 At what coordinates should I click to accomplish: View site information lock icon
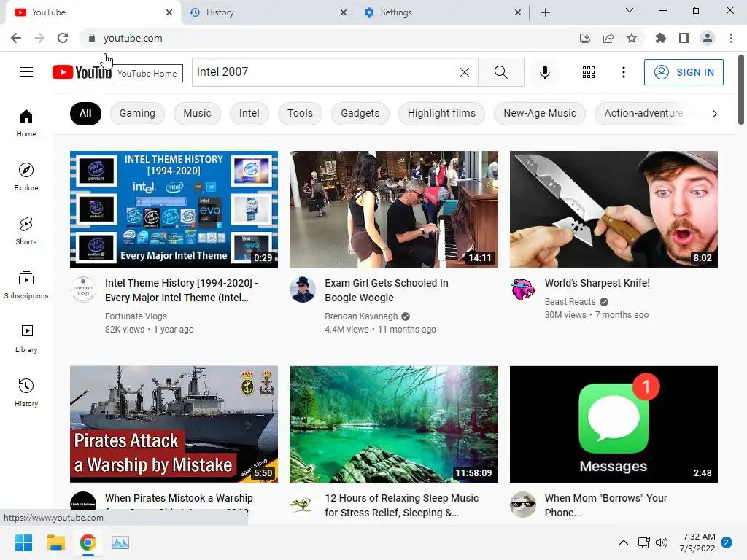[91, 38]
